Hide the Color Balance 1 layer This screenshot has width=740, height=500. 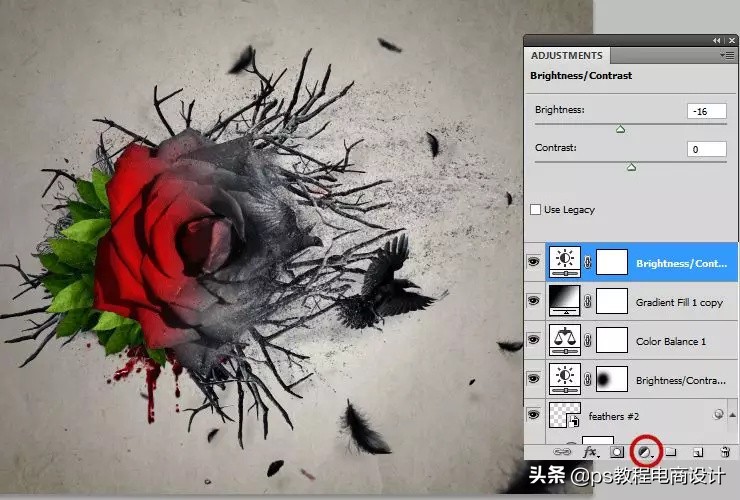tap(533, 341)
